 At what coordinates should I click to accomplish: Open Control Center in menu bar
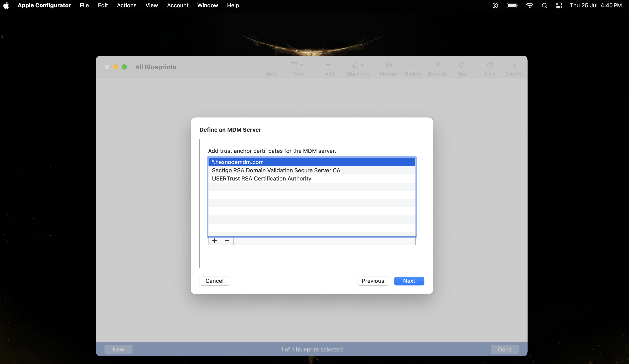point(559,5)
